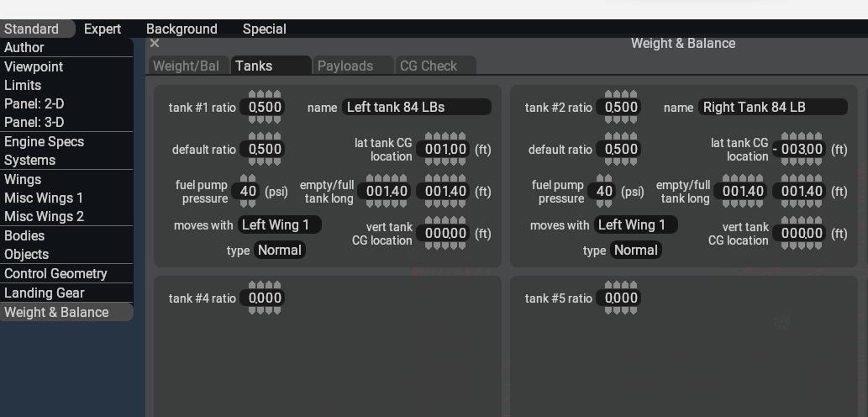
Task: Switch to the Weight/Bal tab
Action: pos(186,66)
